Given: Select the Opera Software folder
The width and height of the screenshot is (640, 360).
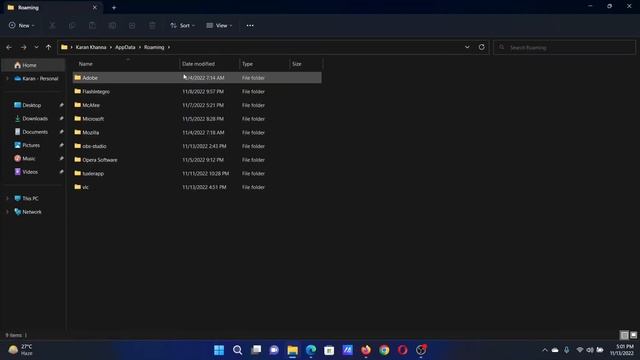Looking at the screenshot, I should tap(197, 160).
